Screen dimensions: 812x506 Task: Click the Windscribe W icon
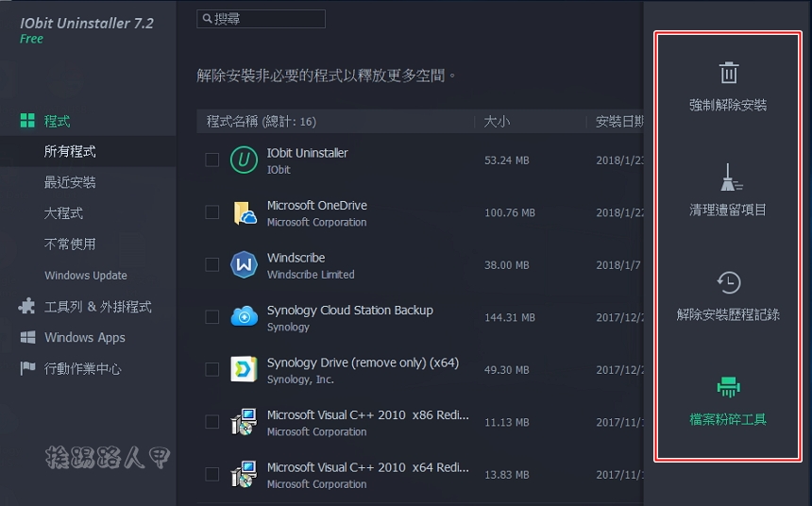[244, 264]
